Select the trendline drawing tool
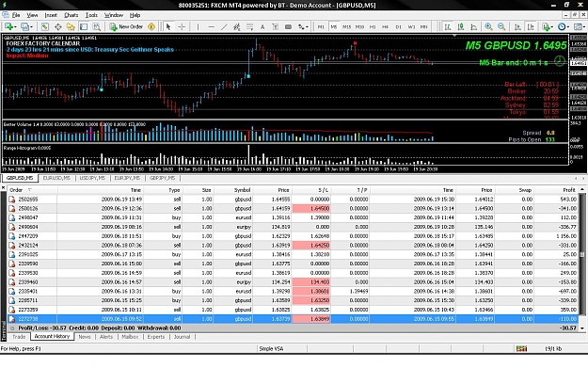Viewport: 588px width, 368px height. (x=224, y=26)
